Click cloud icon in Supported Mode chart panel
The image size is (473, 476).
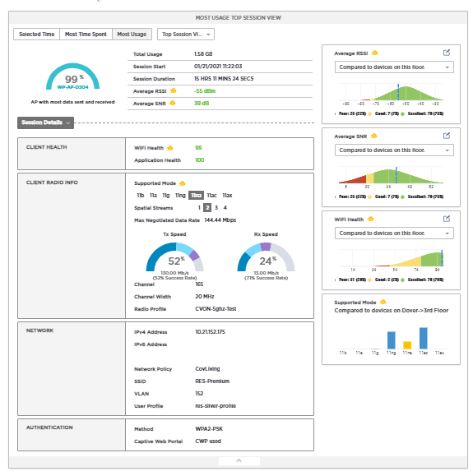click(x=383, y=302)
